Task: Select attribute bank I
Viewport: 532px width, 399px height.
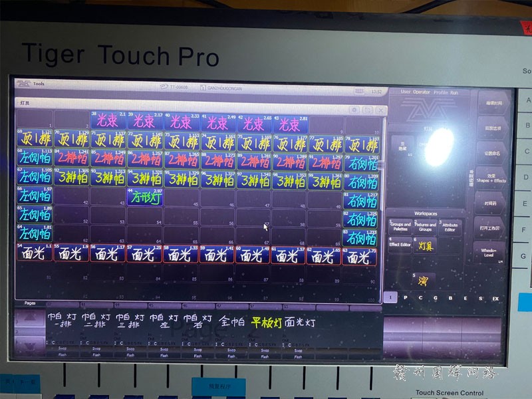Action: 390,297
